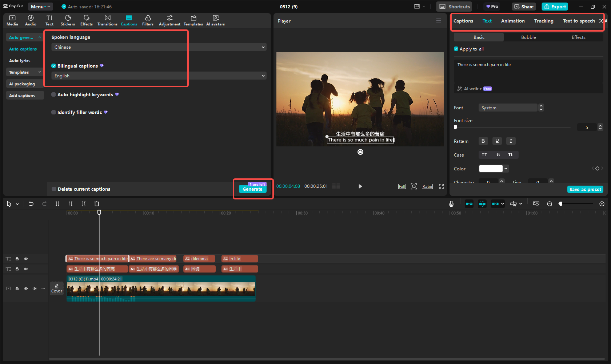Click the record voiceover microphone icon
This screenshot has height=364, width=611.
coord(451,204)
